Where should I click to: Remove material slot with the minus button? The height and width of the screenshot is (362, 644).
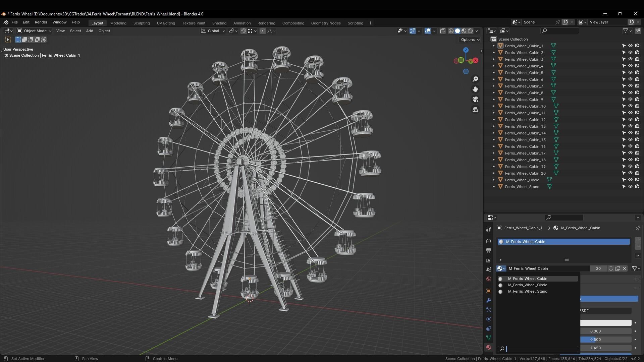point(638,246)
